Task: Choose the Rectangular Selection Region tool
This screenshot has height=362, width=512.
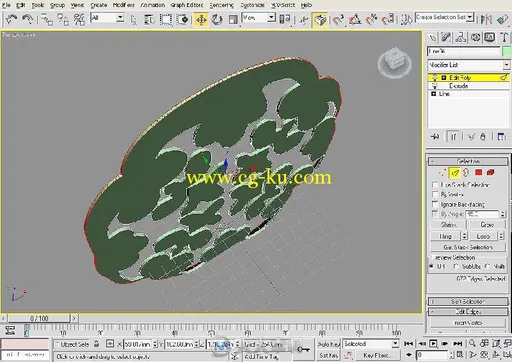Action: pyautogui.click(x=166, y=20)
